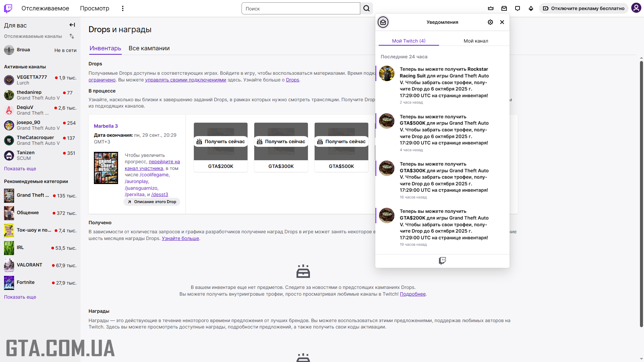Claim the GTA$200K drop now

[x=221, y=141]
